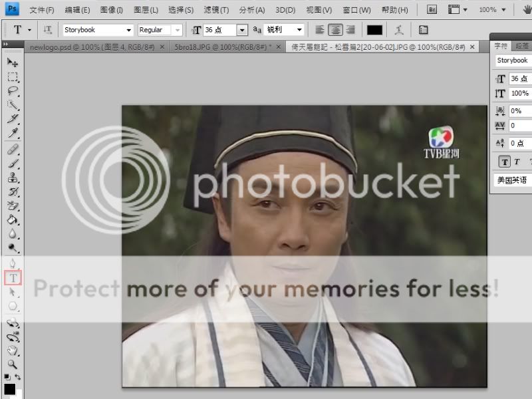The height and width of the screenshot is (399, 532).
Task: Select the Clone Stamp tool
Action: tap(13, 178)
